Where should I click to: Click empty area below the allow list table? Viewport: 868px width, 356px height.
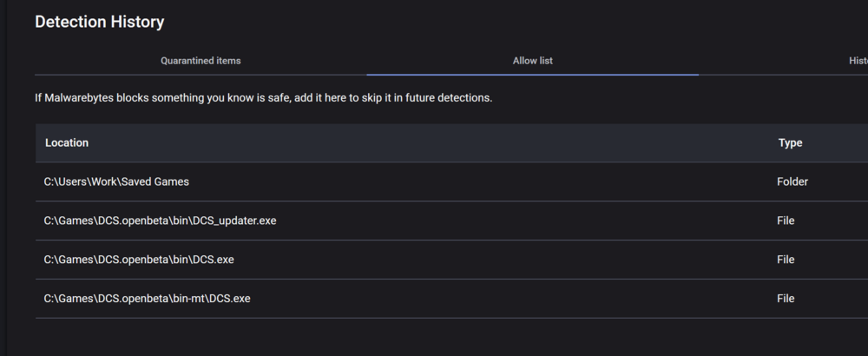[434, 337]
